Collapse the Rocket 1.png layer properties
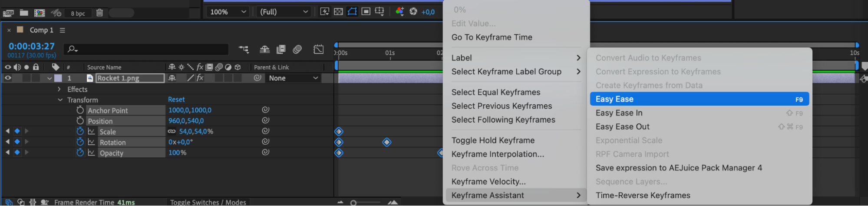Viewport: 868px width, 206px height. click(50, 79)
